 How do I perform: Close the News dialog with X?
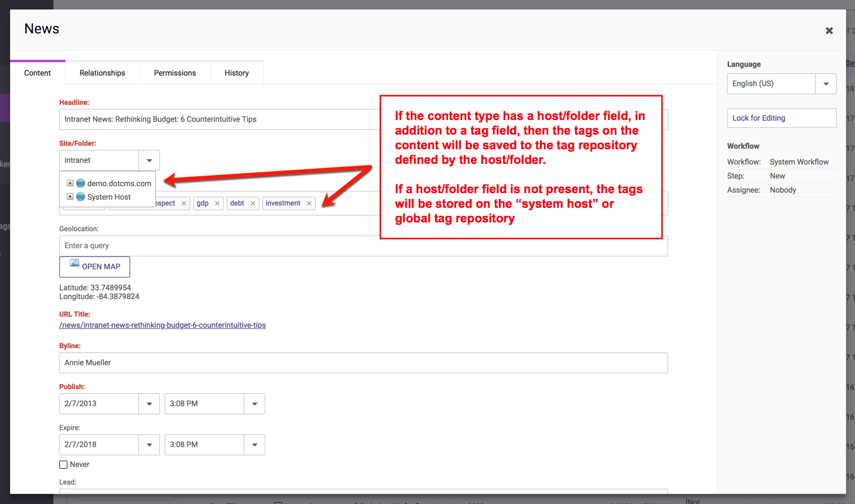click(829, 31)
